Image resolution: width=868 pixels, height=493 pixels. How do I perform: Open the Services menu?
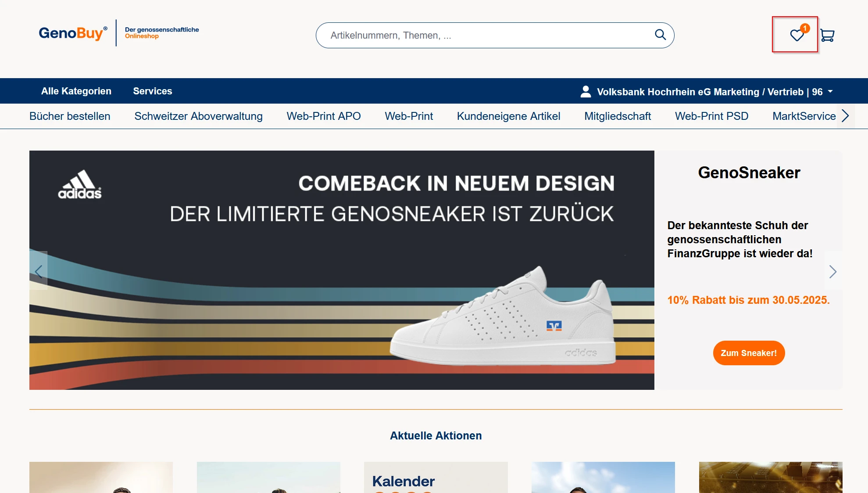(153, 91)
